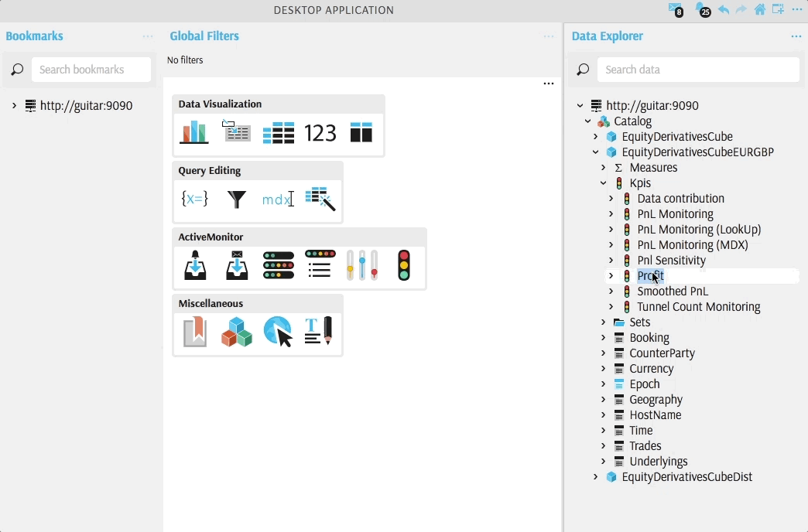Open the {x=} context values editor
Image resolution: width=808 pixels, height=532 pixels.
(195, 198)
